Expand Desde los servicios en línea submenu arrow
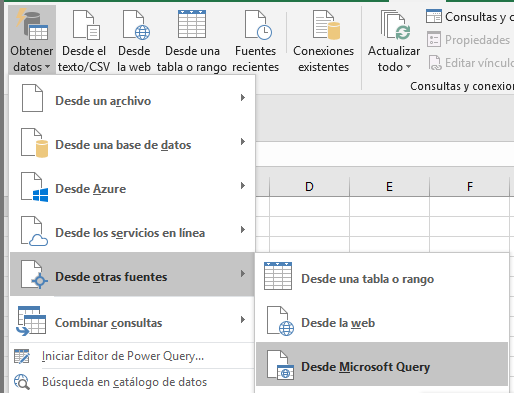The image size is (514, 393). click(x=243, y=230)
